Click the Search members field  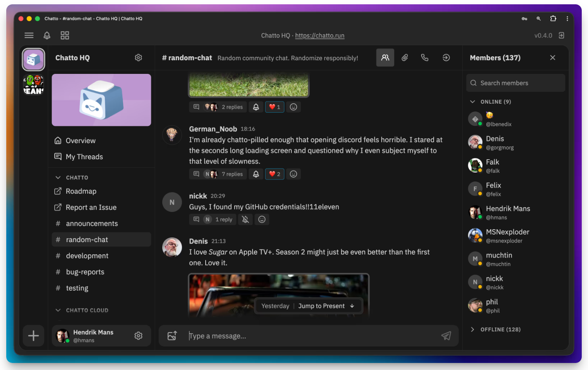click(x=516, y=83)
